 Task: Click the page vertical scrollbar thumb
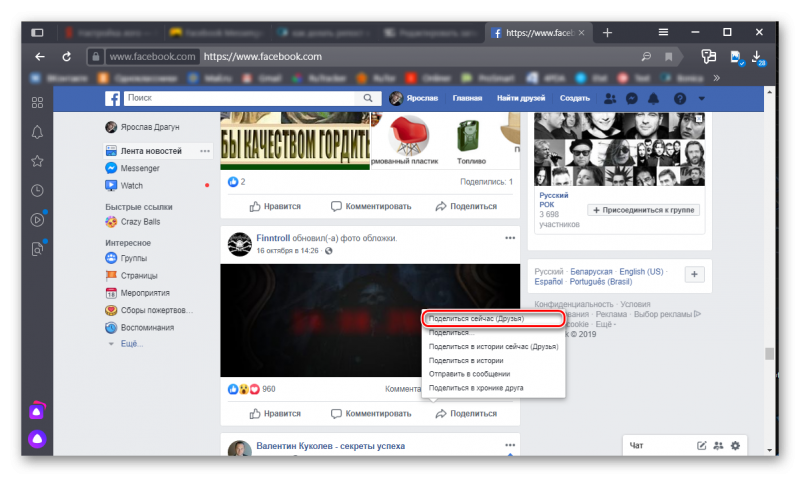click(x=769, y=353)
